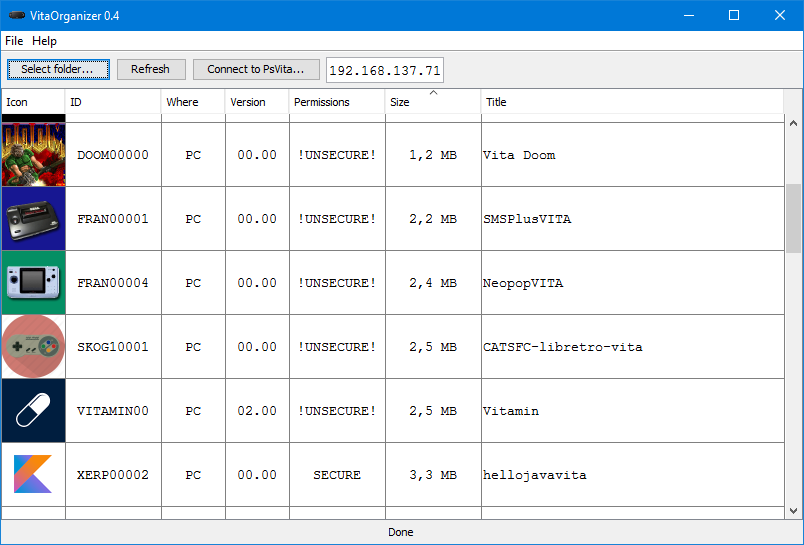This screenshot has height=545, width=804.
Task: Click the Vitamin pill icon
Action: click(x=33, y=411)
